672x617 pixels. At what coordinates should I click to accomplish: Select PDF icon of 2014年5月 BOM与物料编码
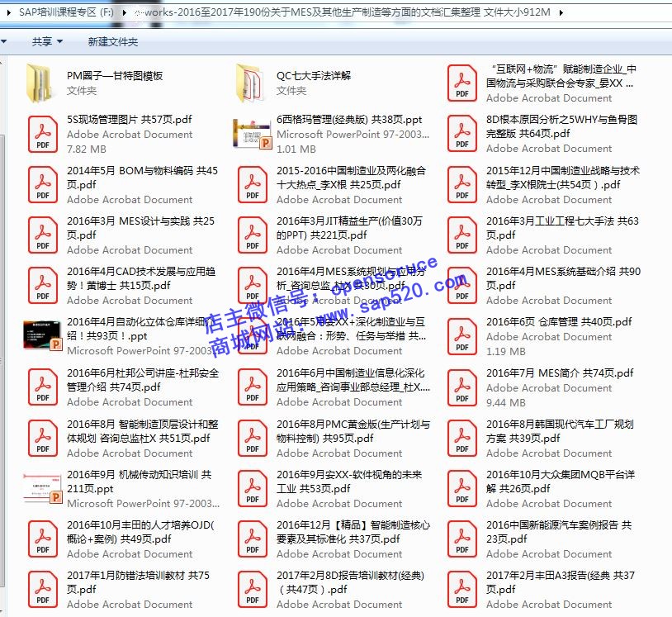click(42, 184)
